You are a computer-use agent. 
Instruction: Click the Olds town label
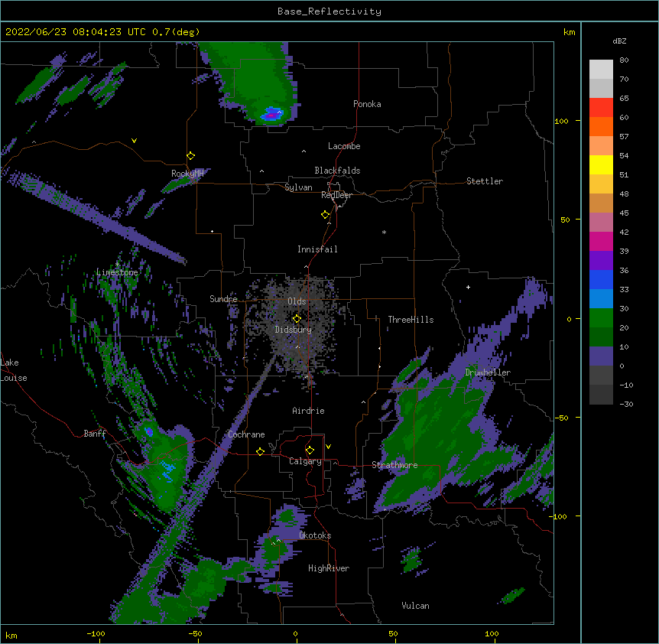coord(297,301)
